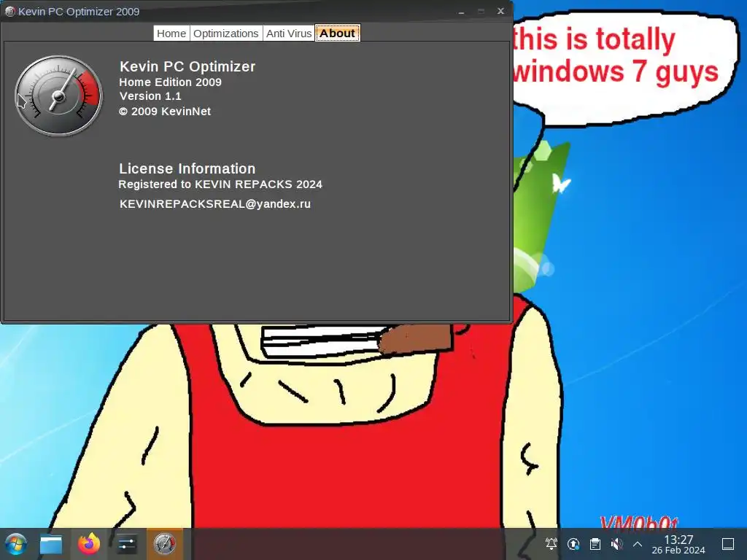This screenshot has height=560, width=747.
Task: Select the About tab
Action: coord(337,34)
